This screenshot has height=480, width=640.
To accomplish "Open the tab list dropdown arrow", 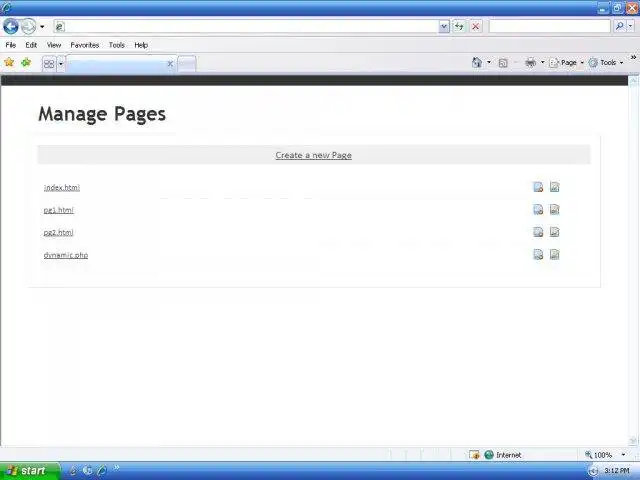I will coord(61,64).
